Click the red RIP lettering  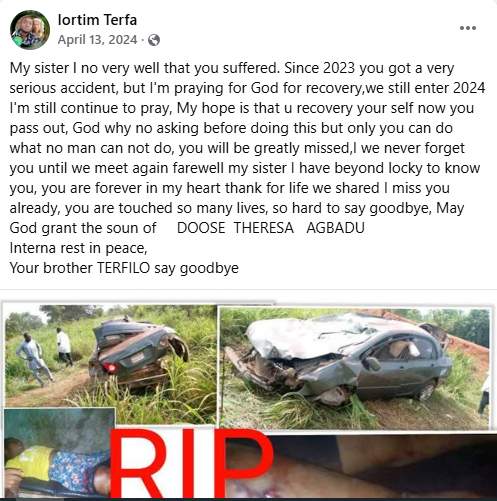[192, 465]
